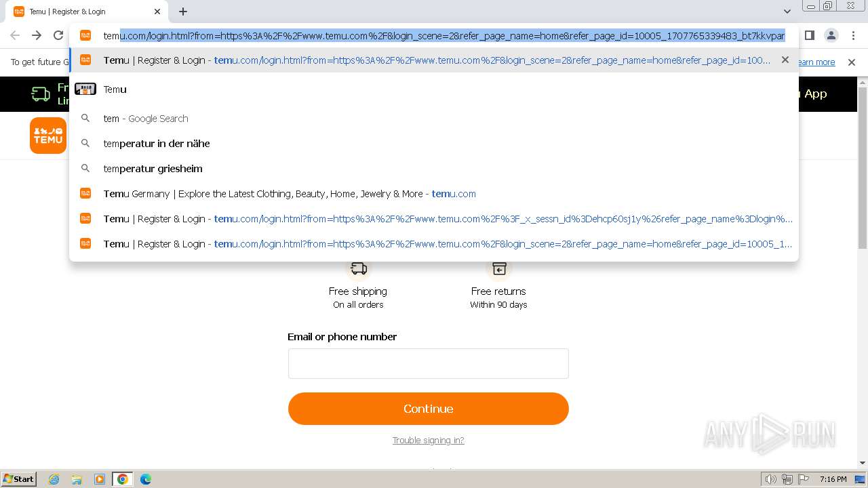Open the Windows Start menu
Screen dimensions: 868x488
[x=18, y=479]
